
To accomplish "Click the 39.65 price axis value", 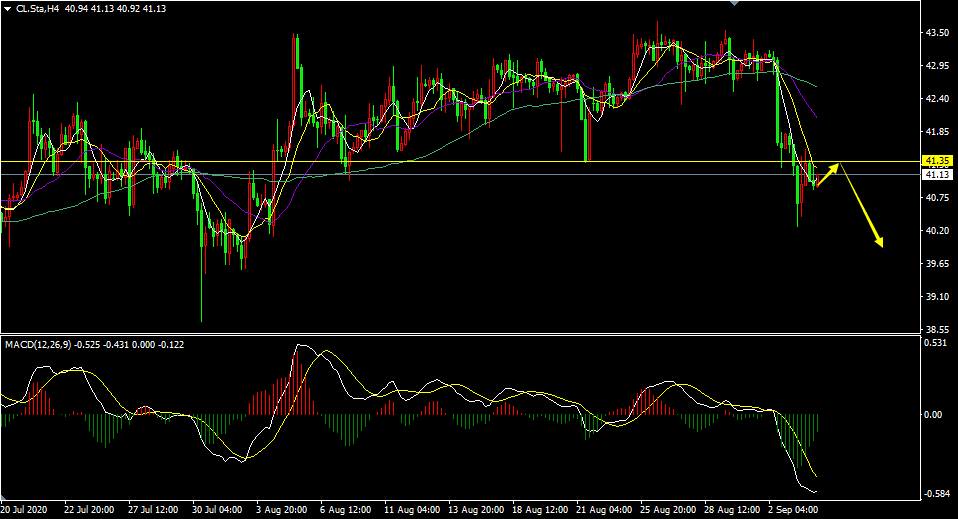I will point(937,263).
